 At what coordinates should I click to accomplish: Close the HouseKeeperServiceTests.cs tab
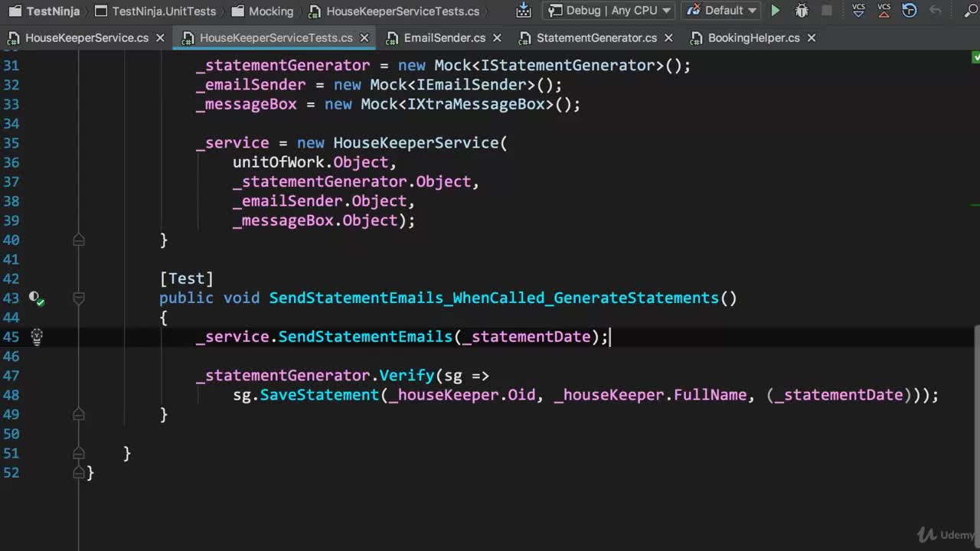pos(364,37)
